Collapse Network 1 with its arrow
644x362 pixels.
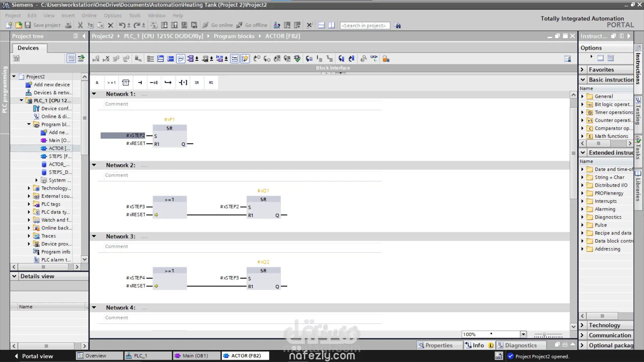[x=94, y=94]
